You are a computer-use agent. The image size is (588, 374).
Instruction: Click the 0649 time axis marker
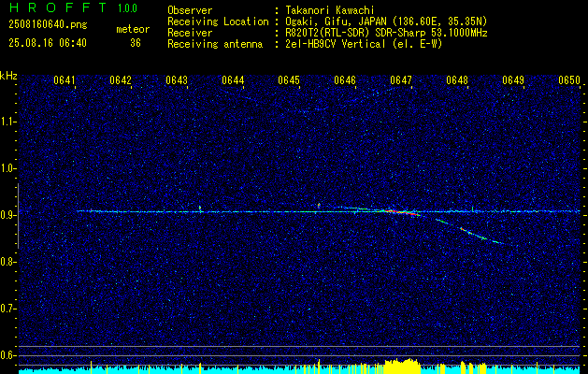pyautogui.click(x=513, y=80)
